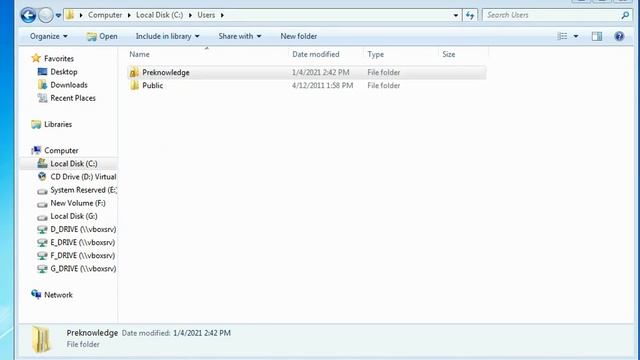Viewport: 640px width, 360px height.
Task: Click the Forward navigation arrow
Action: click(46, 16)
